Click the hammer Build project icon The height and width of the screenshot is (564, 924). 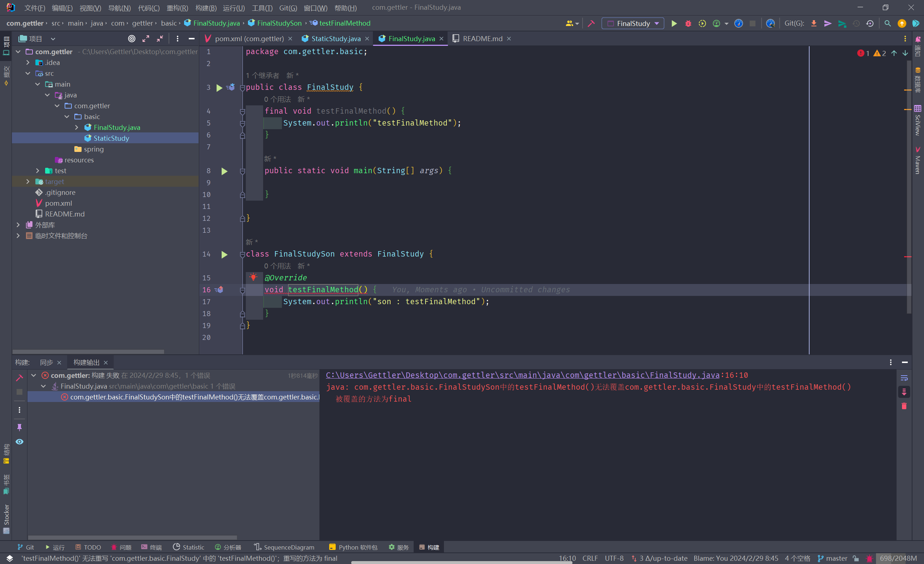pyautogui.click(x=591, y=23)
